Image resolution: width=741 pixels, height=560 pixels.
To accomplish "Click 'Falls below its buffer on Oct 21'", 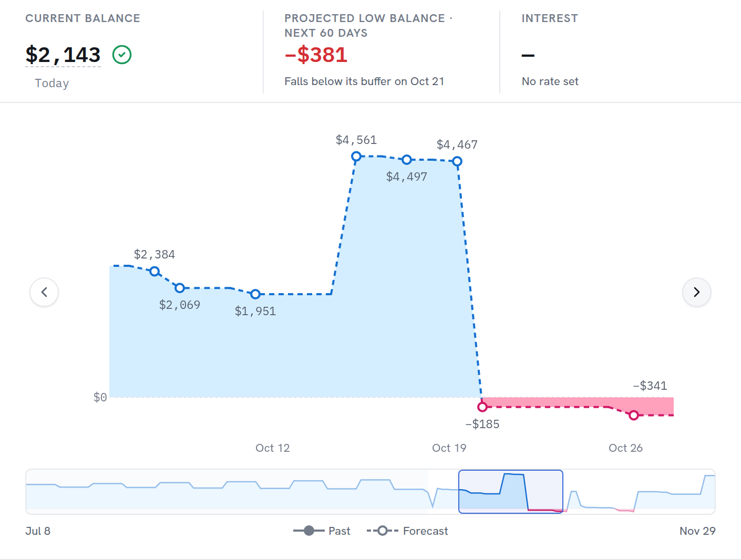I will point(364,81).
